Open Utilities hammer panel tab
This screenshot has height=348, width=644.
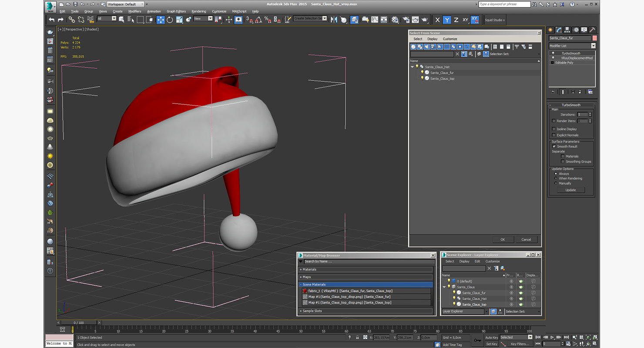(x=592, y=30)
